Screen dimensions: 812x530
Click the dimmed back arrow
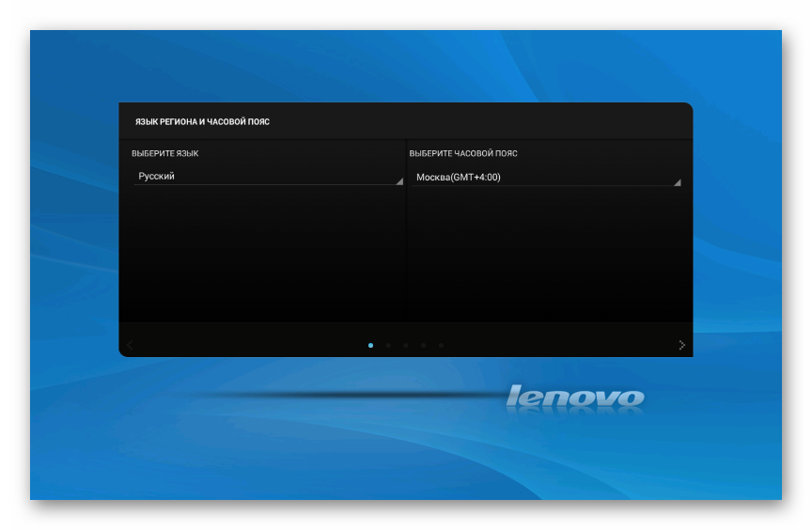coord(130,345)
